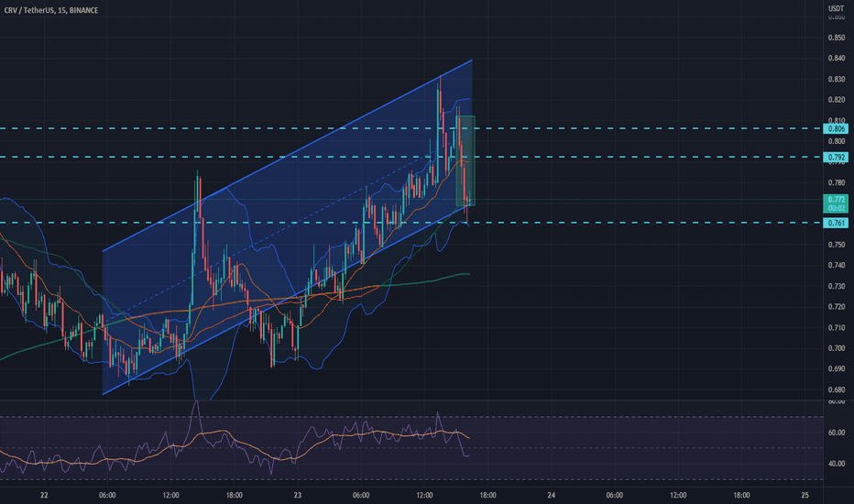
Task: Click the date 25 on the time axis
Action: pyautogui.click(x=805, y=495)
